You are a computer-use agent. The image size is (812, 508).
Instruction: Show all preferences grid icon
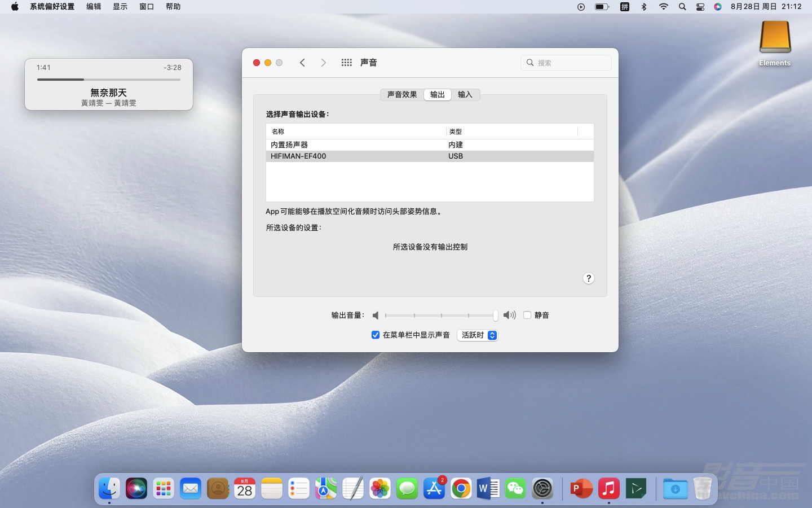tap(347, 63)
